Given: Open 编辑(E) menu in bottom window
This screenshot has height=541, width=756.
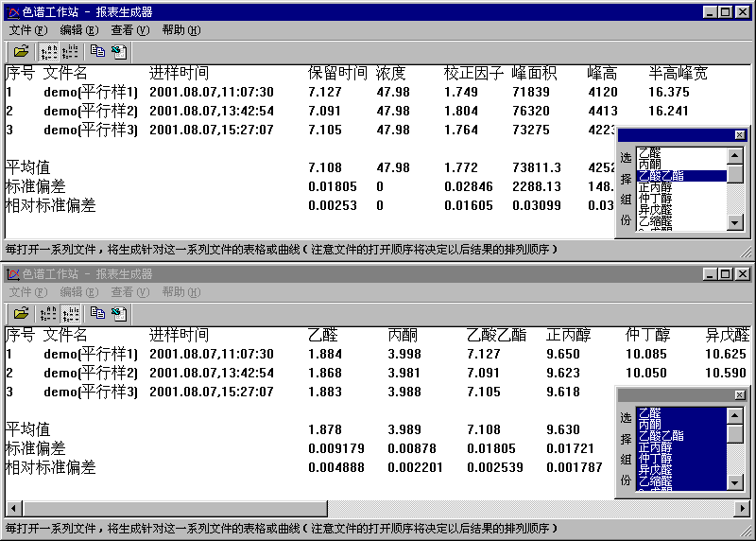Looking at the screenshot, I should coord(79,292).
